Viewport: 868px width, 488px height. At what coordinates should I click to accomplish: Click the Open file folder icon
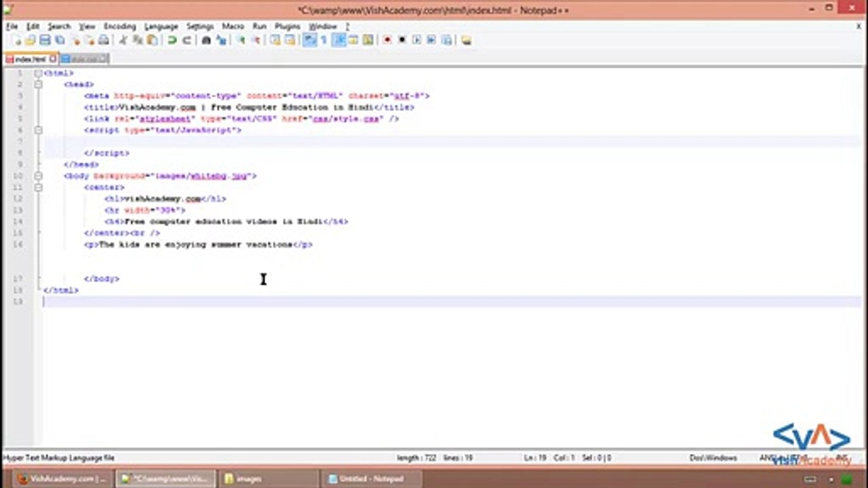coord(30,40)
